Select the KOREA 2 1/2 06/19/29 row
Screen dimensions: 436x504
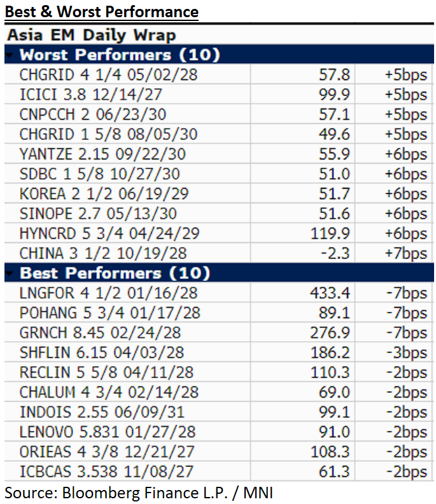(104, 194)
